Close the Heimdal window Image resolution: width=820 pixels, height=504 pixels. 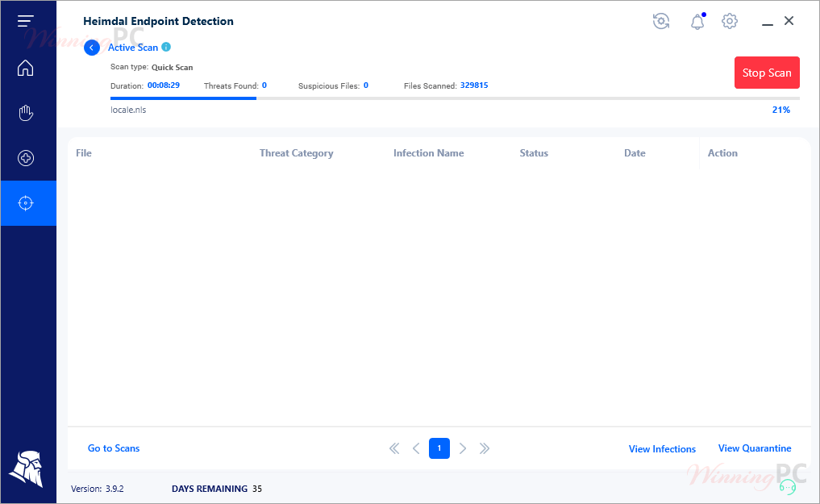(789, 21)
